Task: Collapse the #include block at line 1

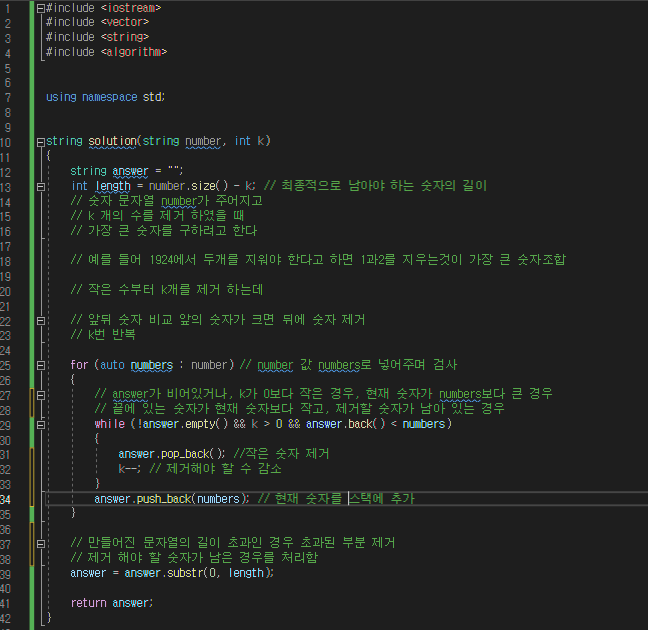Action: (40, 8)
